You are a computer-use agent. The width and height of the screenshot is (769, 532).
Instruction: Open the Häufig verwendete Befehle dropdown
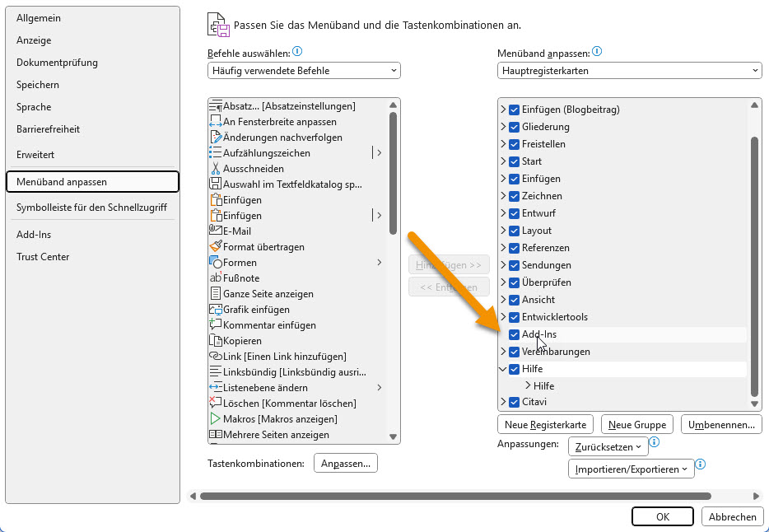point(304,71)
